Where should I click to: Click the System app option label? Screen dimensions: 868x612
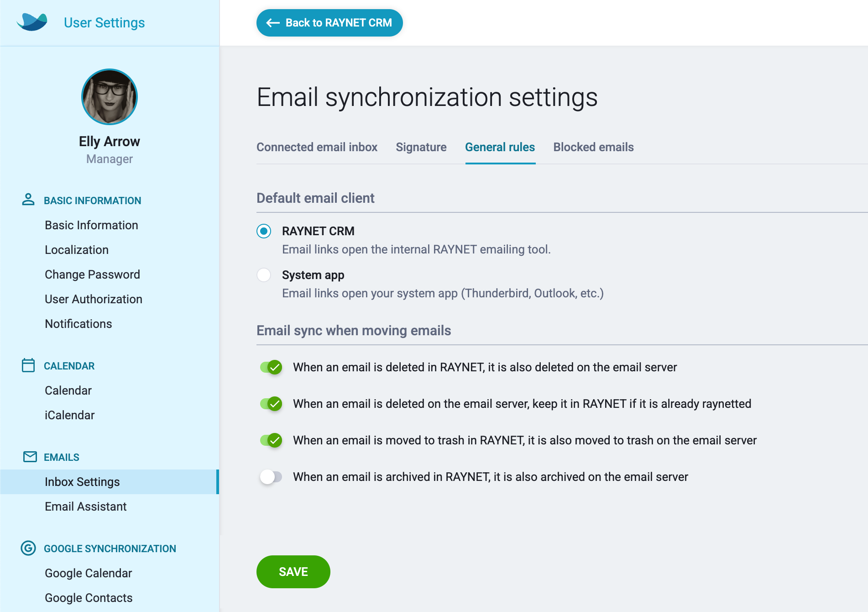click(313, 275)
